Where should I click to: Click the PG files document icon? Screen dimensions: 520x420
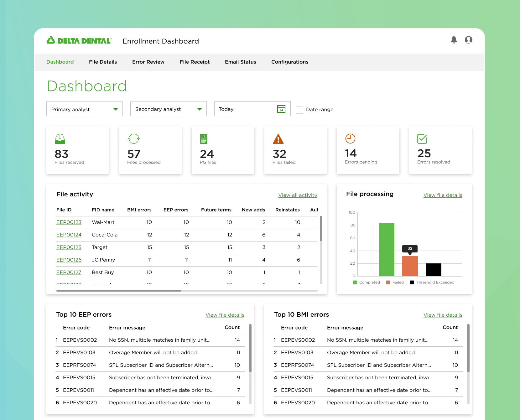click(204, 139)
